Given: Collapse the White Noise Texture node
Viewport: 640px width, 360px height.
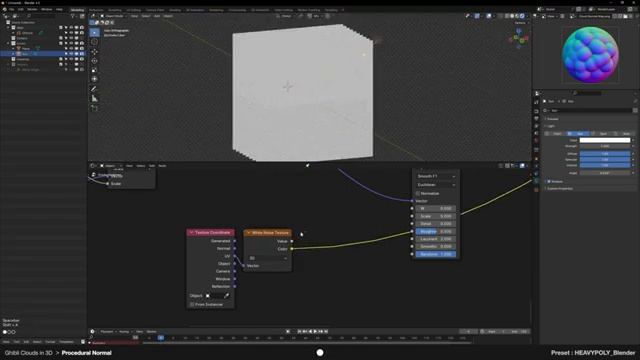Looking at the screenshot, I should pyautogui.click(x=249, y=233).
